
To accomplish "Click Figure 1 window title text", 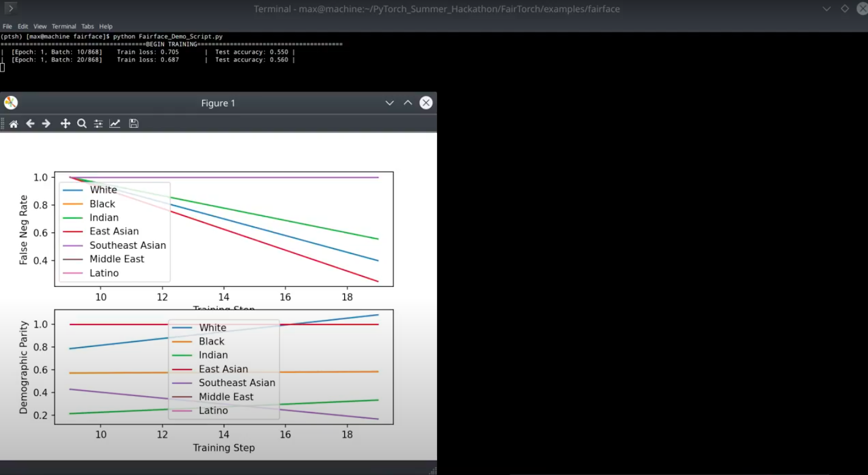I will tap(218, 103).
